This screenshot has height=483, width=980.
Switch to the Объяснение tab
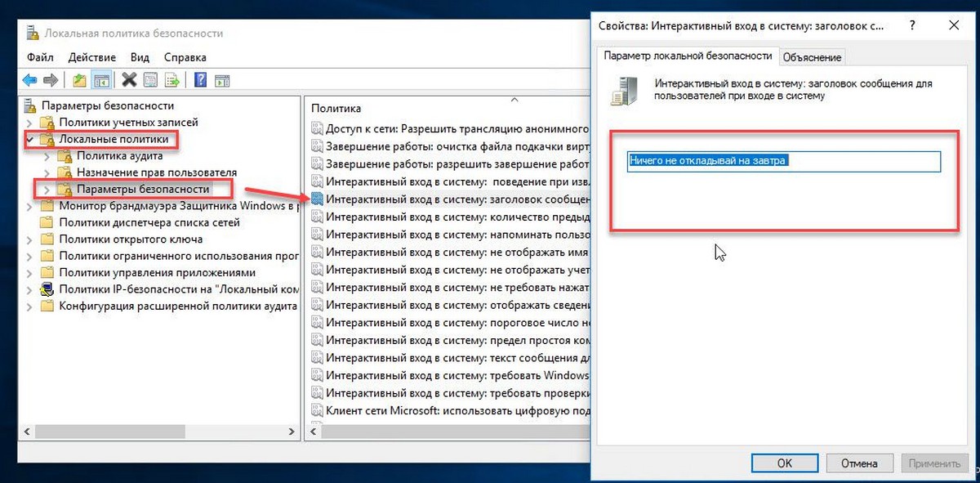[x=812, y=57]
